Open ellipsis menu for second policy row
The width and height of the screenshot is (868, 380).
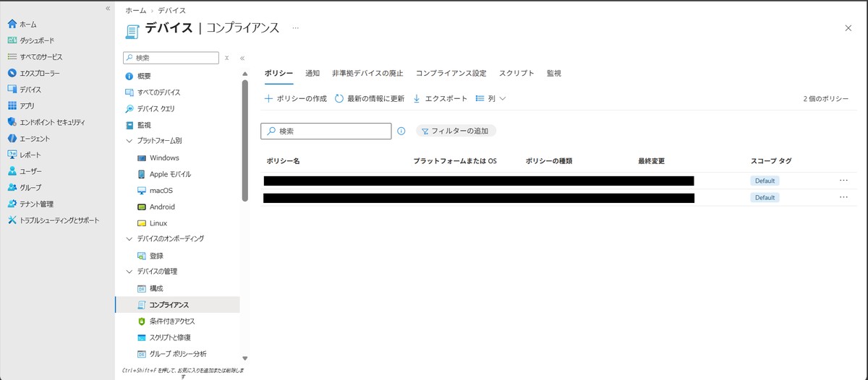pyautogui.click(x=843, y=197)
